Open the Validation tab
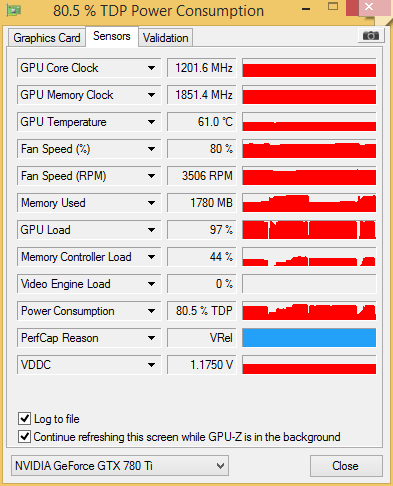The width and height of the screenshot is (393, 486). tap(166, 38)
